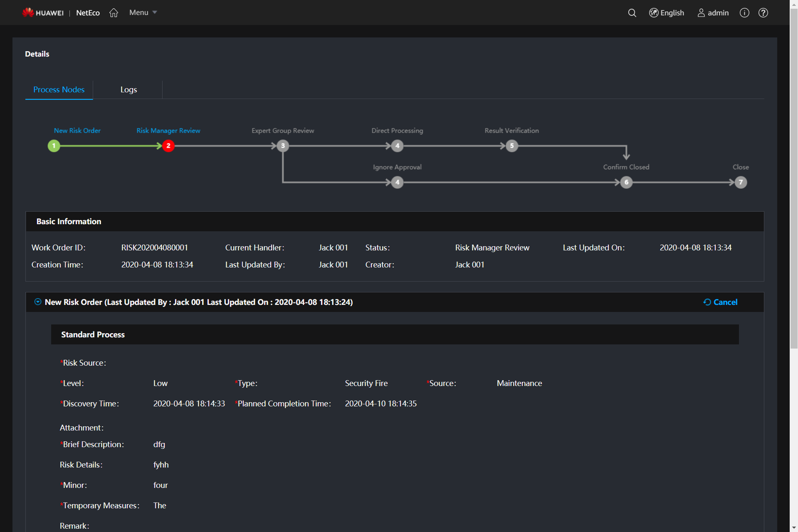Screen dimensions: 798x532
Task: Click the info icon in the header
Action: pos(744,13)
